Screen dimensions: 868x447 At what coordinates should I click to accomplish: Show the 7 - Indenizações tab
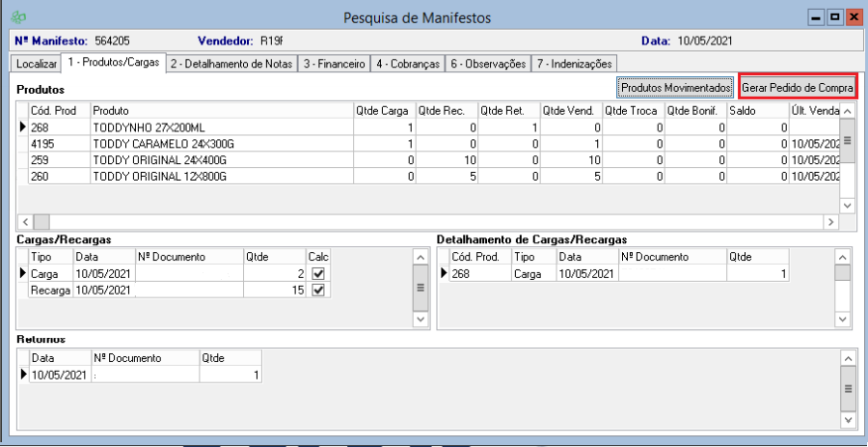575,64
